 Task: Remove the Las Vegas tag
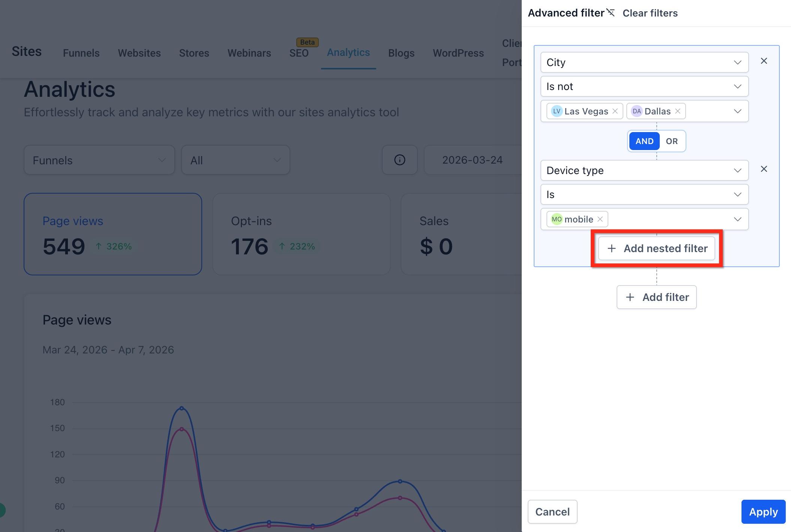pos(615,111)
